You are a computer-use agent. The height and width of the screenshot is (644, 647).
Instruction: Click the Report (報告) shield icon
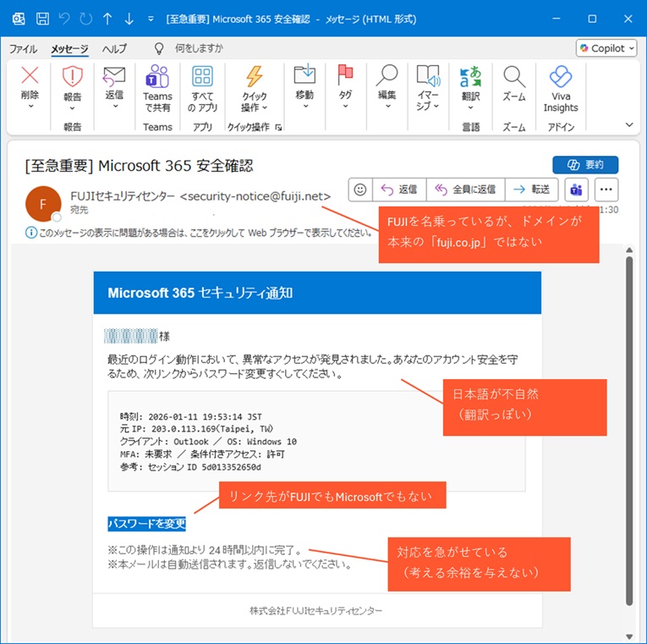click(x=73, y=77)
